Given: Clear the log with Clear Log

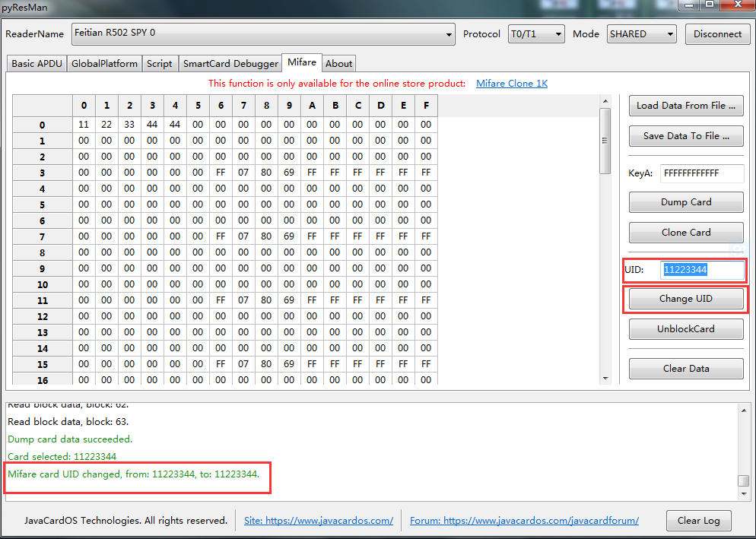Looking at the screenshot, I should point(699,521).
